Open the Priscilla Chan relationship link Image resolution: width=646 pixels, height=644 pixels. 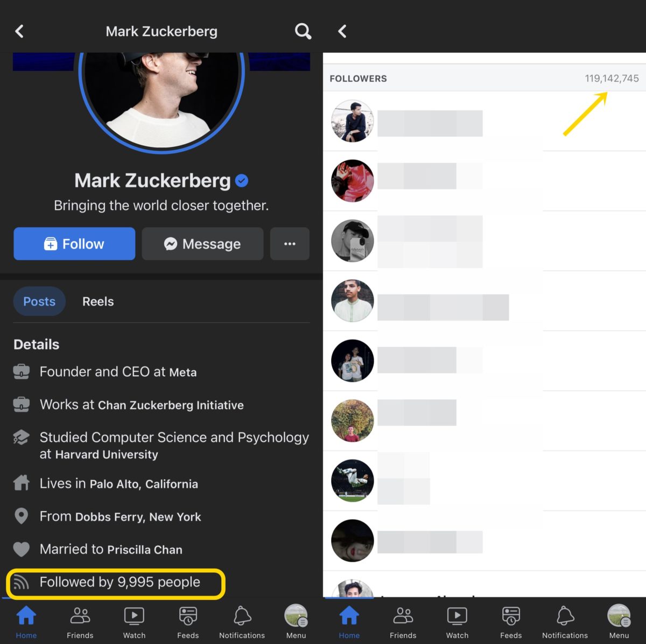click(145, 549)
